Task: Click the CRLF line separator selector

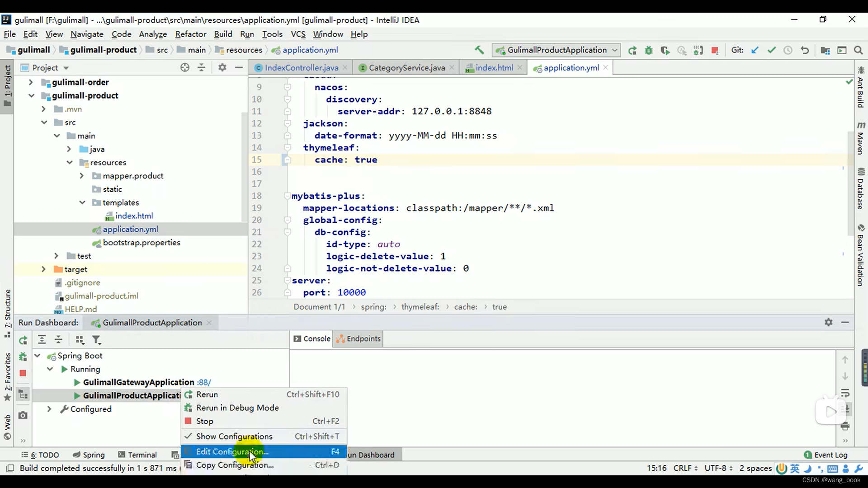Action: tap(685, 468)
